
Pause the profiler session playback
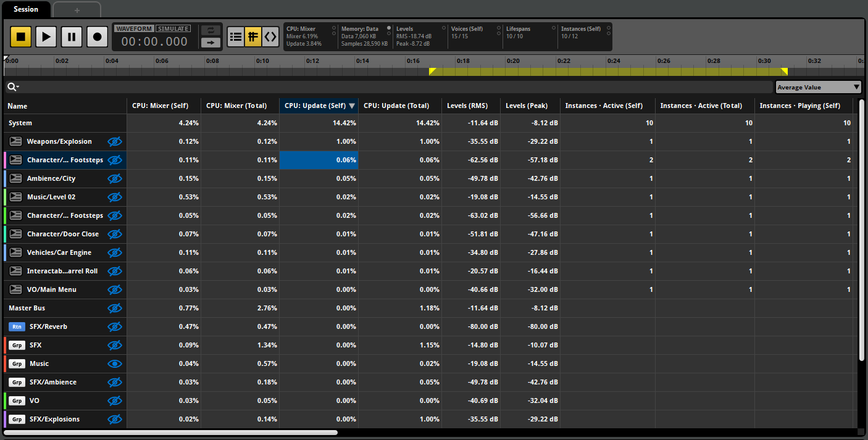tap(72, 36)
